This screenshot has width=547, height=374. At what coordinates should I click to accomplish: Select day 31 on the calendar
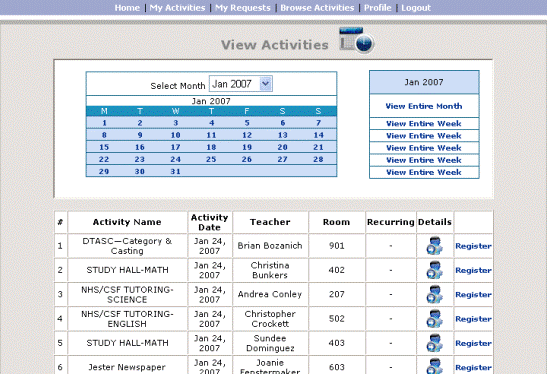point(175,172)
